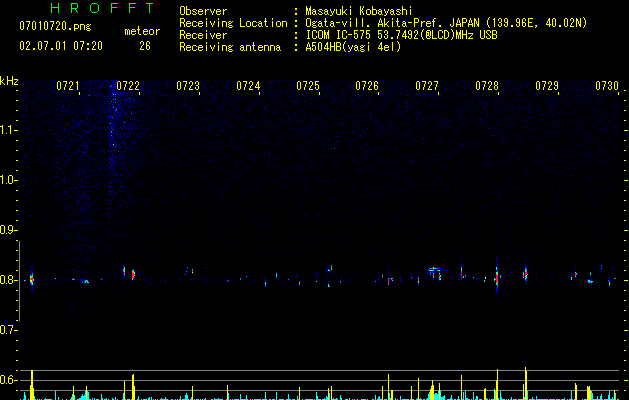629x400 pixels.
Task: Click the date stamp 02.07.01 07:20
Action: 61,46
